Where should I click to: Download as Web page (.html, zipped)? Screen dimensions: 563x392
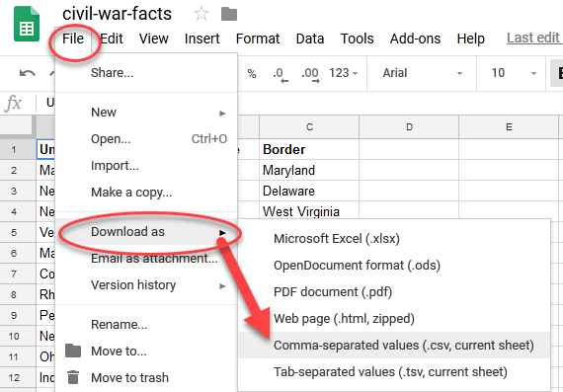pyautogui.click(x=394, y=318)
